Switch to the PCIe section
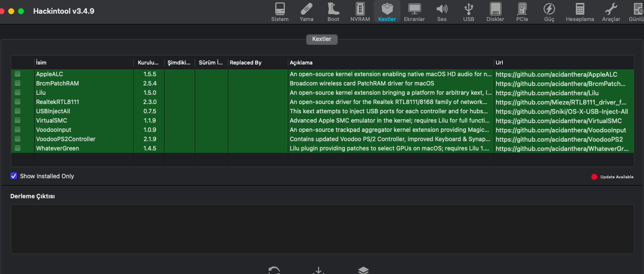Viewport: 644px width, 274px height. click(522, 12)
